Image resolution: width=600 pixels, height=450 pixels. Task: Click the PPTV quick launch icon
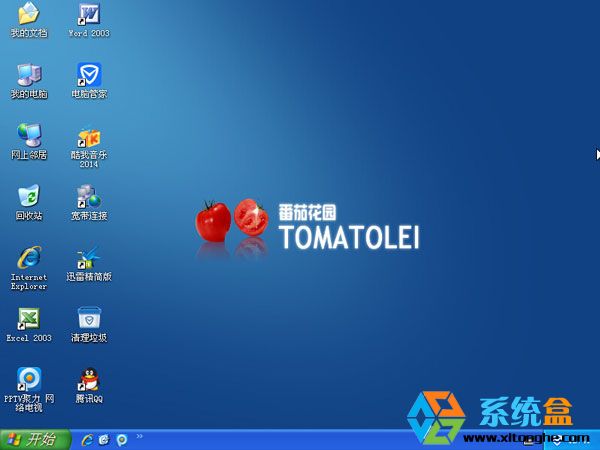(121, 440)
